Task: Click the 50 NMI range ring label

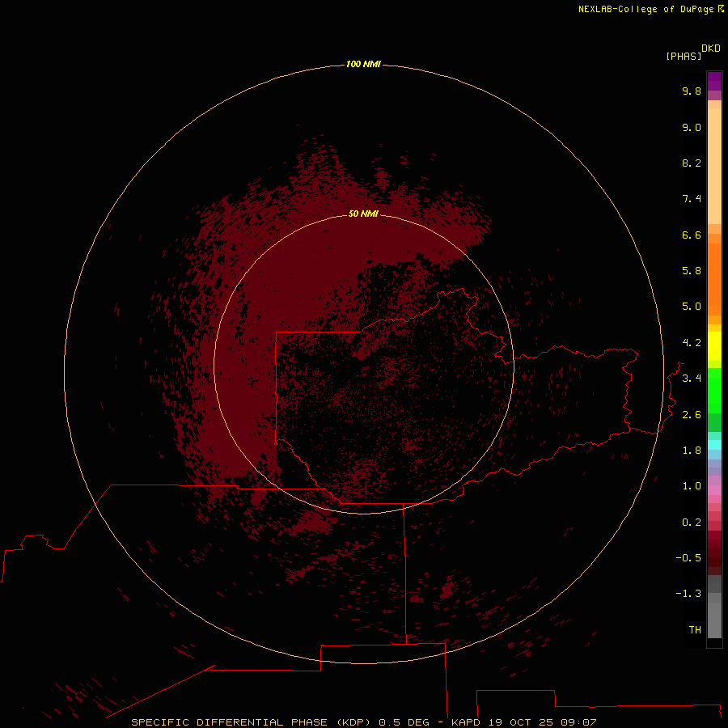Action: [363, 214]
